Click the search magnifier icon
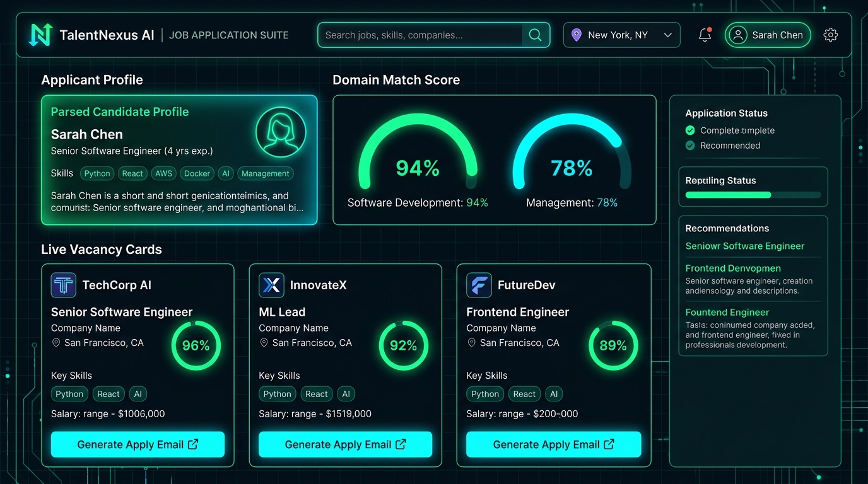The image size is (868, 484). [x=535, y=35]
